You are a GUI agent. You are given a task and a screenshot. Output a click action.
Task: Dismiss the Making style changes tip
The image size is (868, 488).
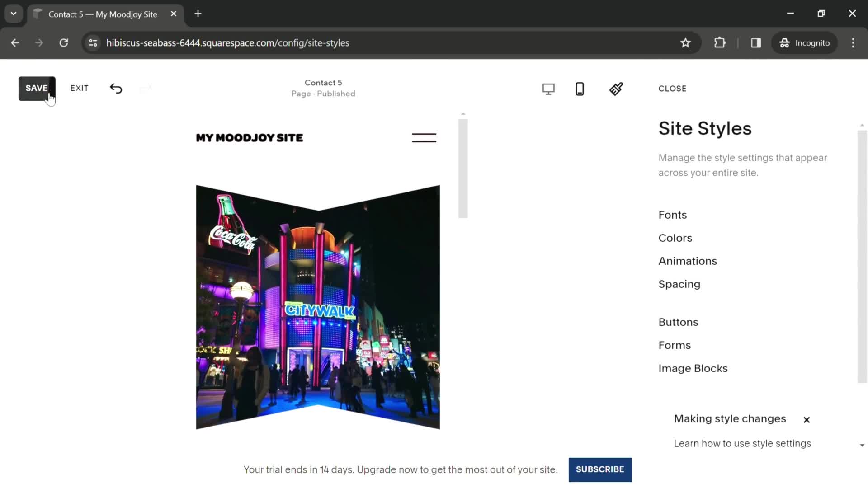pos(807,420)
